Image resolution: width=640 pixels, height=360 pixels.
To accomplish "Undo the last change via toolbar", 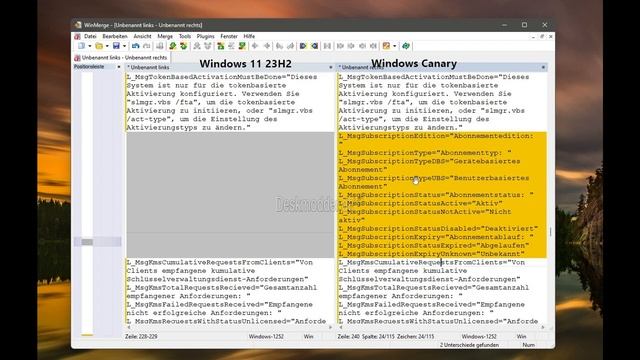I will point(135,46).
